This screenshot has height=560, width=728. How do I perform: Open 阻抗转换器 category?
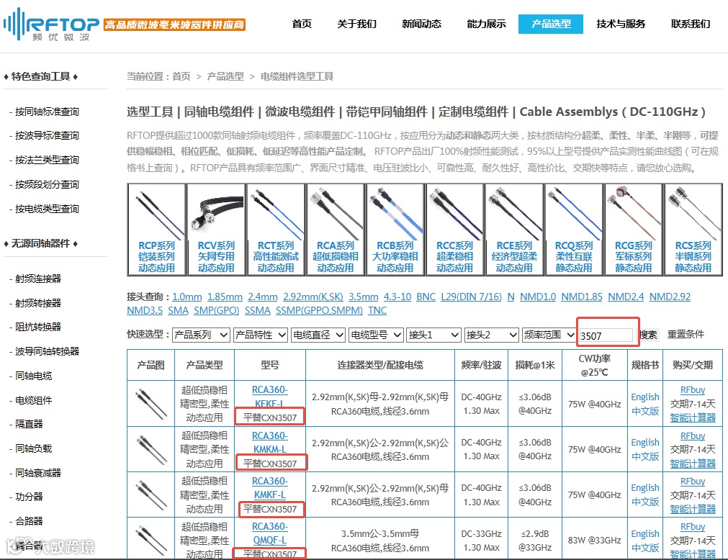pos(38,327)
